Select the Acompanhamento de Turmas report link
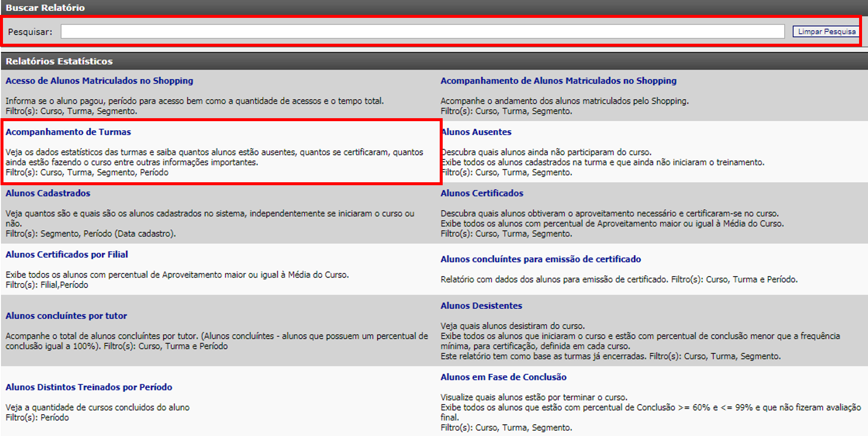868x436 pixels. tap(68, 132)
